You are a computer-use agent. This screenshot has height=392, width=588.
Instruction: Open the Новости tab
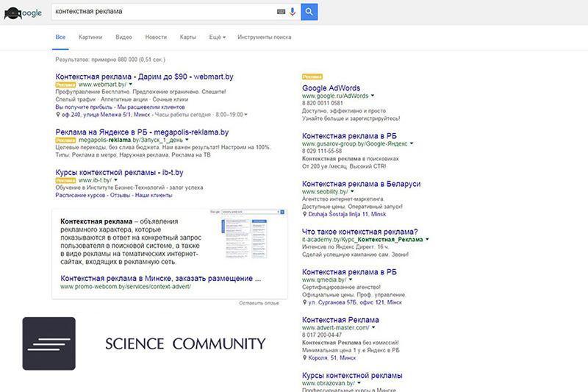(156, 37)
